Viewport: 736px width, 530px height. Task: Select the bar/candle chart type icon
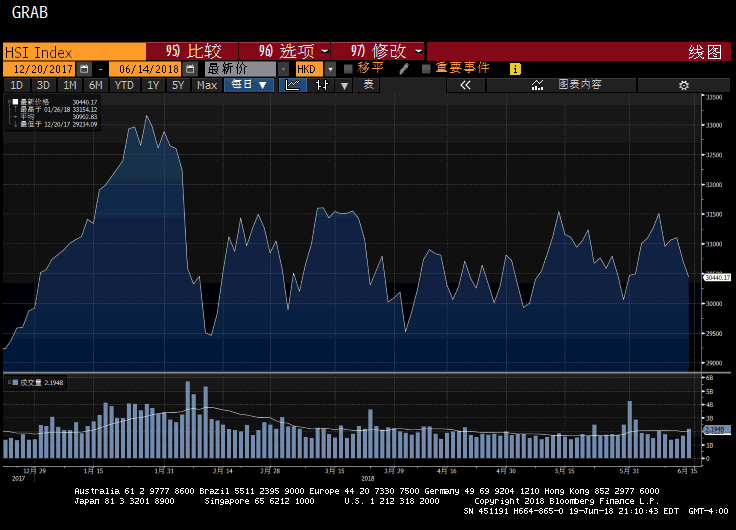[322, 85]
